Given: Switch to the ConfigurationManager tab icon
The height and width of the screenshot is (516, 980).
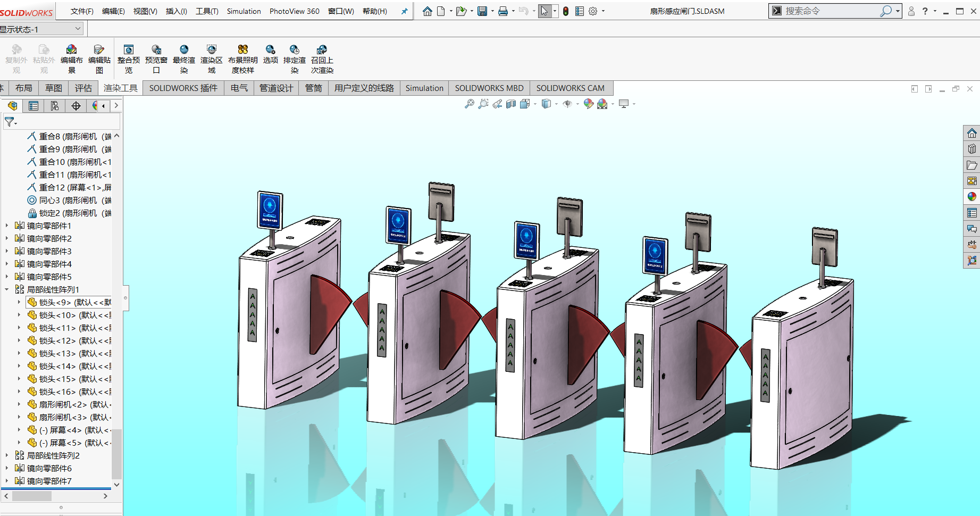Looking at the screenshot, I should (x=55, y=106).
